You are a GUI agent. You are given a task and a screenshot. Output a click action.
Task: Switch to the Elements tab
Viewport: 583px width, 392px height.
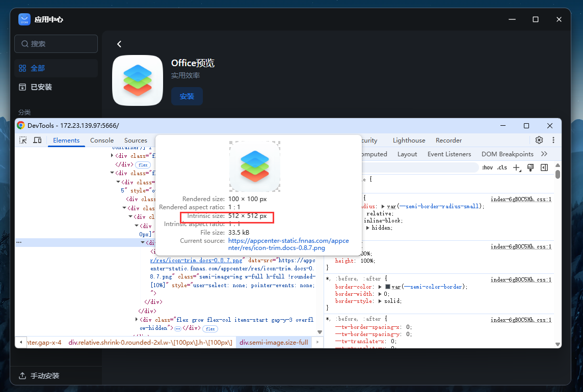[66, 140]
